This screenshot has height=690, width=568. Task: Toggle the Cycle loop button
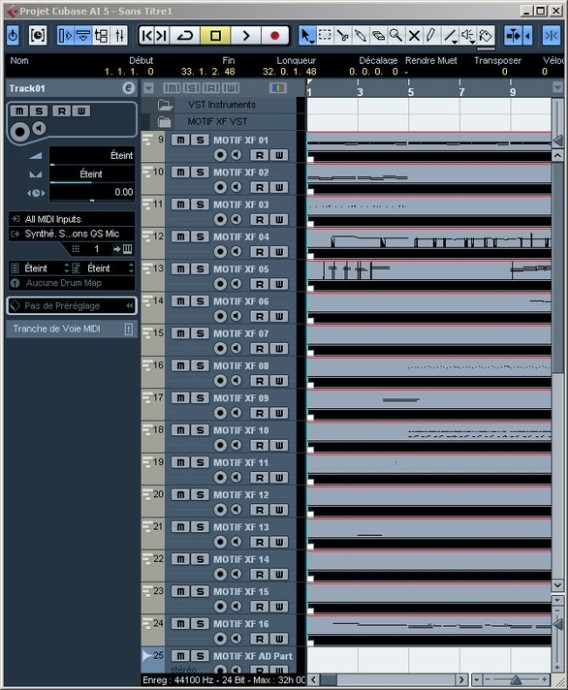(x=185, y=36)
